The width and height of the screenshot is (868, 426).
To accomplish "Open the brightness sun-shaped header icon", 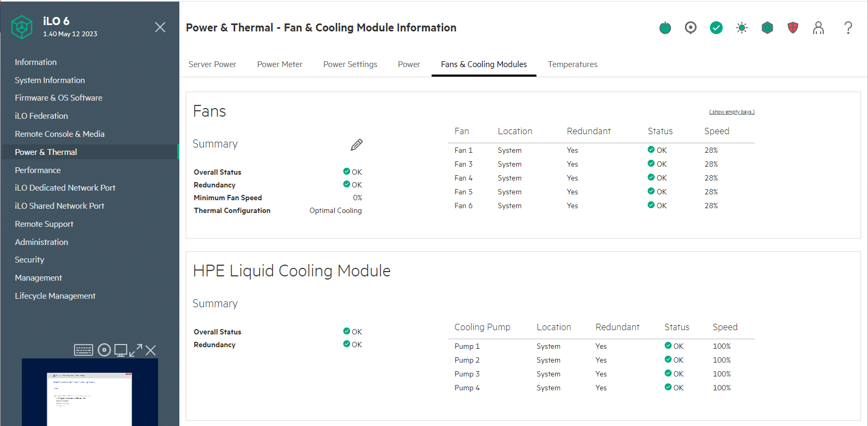I will coord(742,28).
